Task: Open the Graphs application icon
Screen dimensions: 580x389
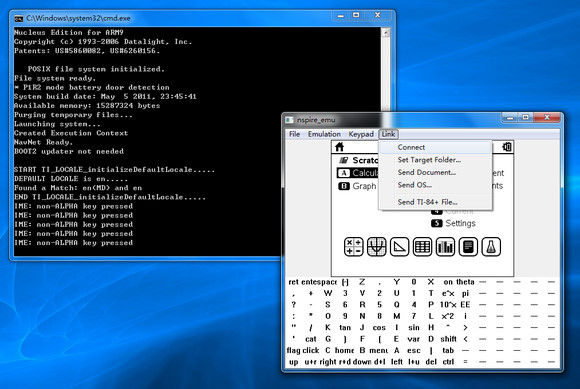Action: point(377,247)
